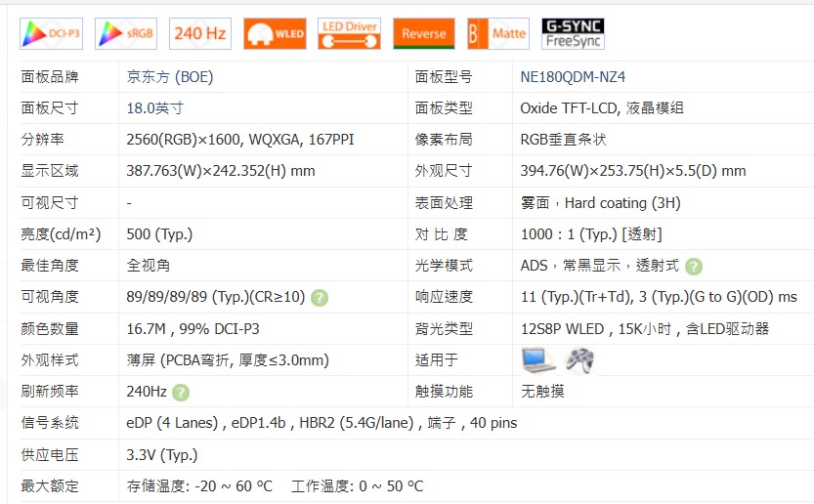Click help icon next to ADS optical mode
Viewport: 814px width, 504px height.
click(694, 267)
